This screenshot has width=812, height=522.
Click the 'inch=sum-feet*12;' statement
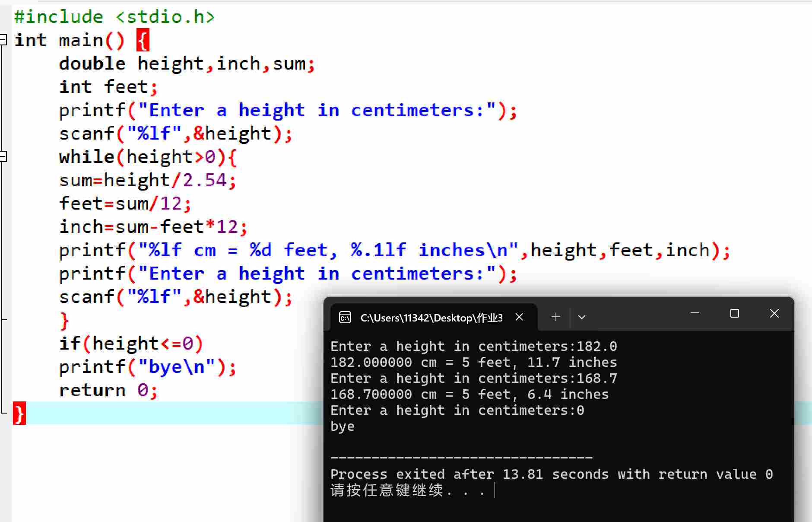point(153,227)
